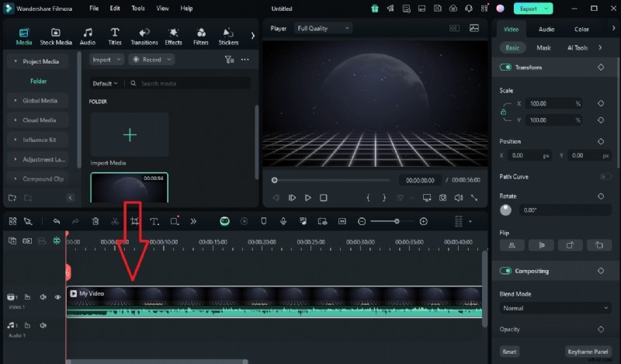Switch to the Audio media tab
621x364 pixels.
point(88,36)
